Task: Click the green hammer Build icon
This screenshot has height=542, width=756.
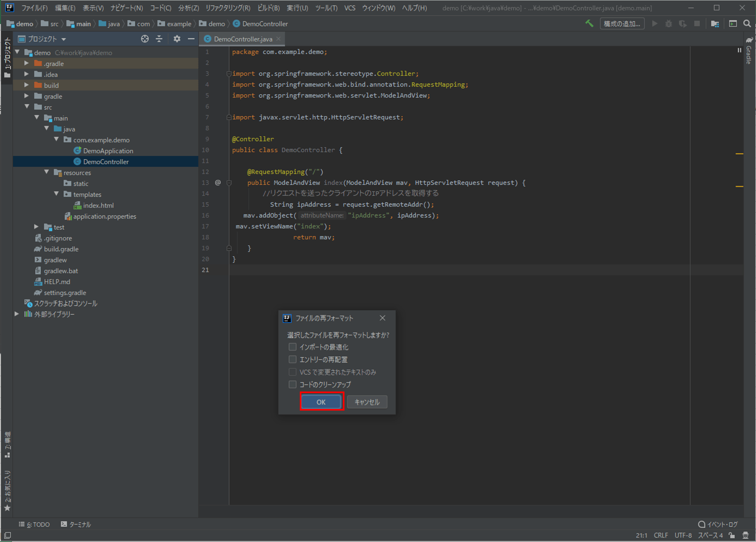Action: (x=589, y=23)
